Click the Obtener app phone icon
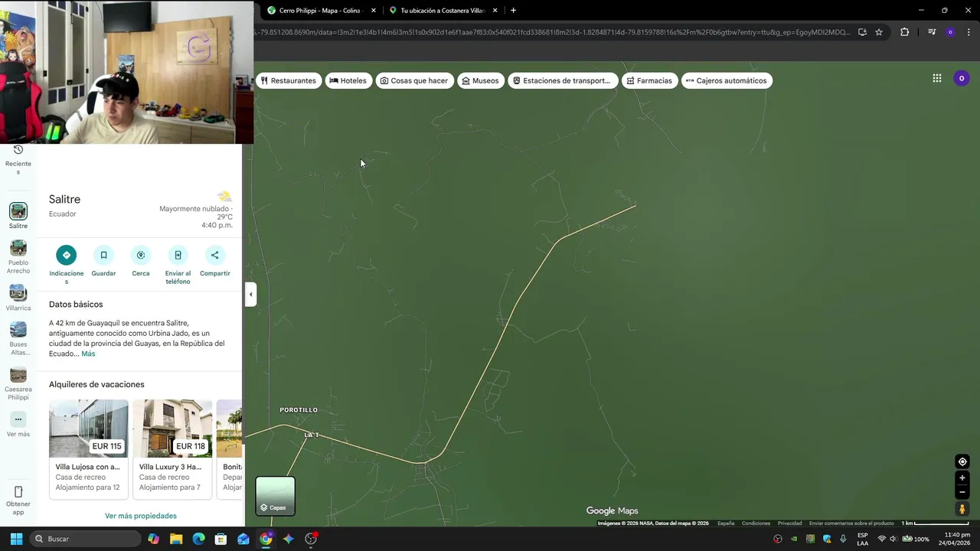 tap(18, 491)
